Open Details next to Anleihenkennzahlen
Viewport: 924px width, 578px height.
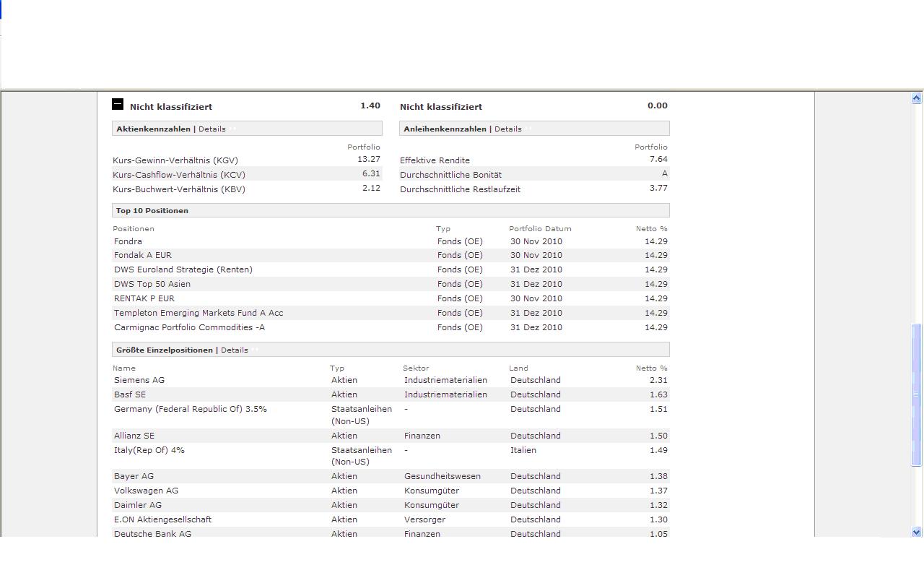pos(508,129)
